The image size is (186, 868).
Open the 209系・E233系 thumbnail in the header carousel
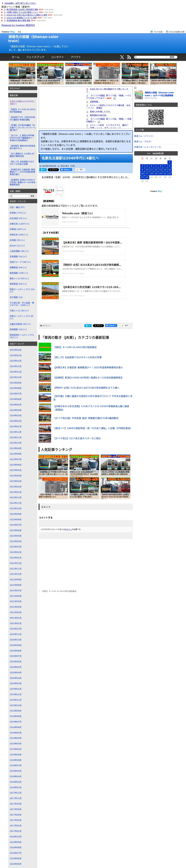pyautogui.click(x=22, y=73)
